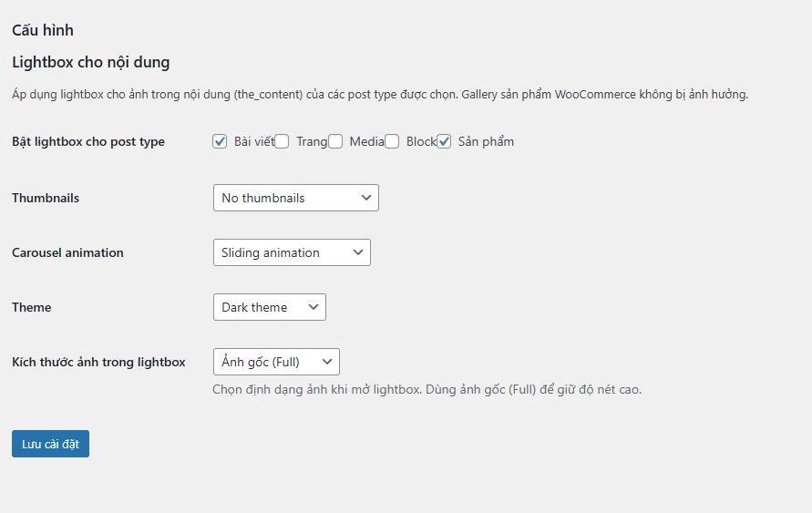Viewport: 812px width, 513px height.
Task: Tick the Media checkbox
Action: [x=335, y=141]
